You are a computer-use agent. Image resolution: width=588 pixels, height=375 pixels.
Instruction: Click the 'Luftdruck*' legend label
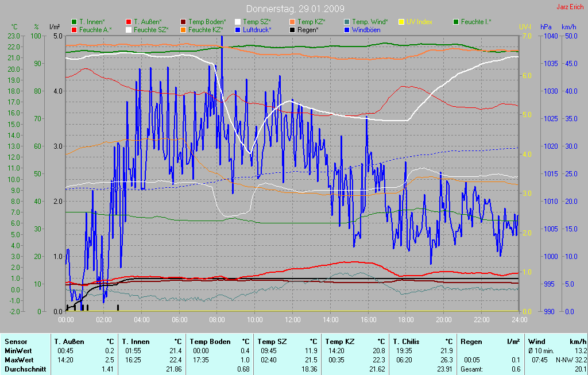coord(257,30)
